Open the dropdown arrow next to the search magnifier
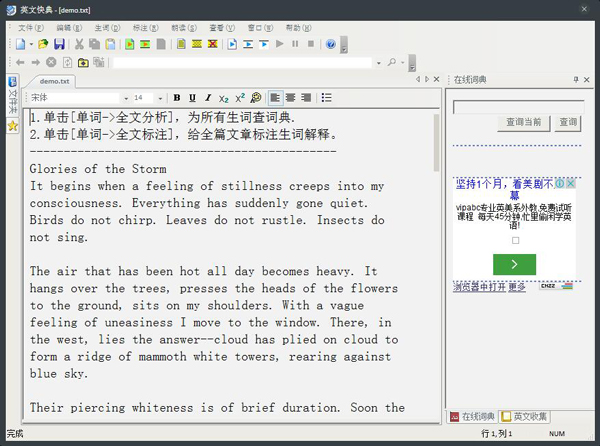600x446 pixels. [403, 62]
